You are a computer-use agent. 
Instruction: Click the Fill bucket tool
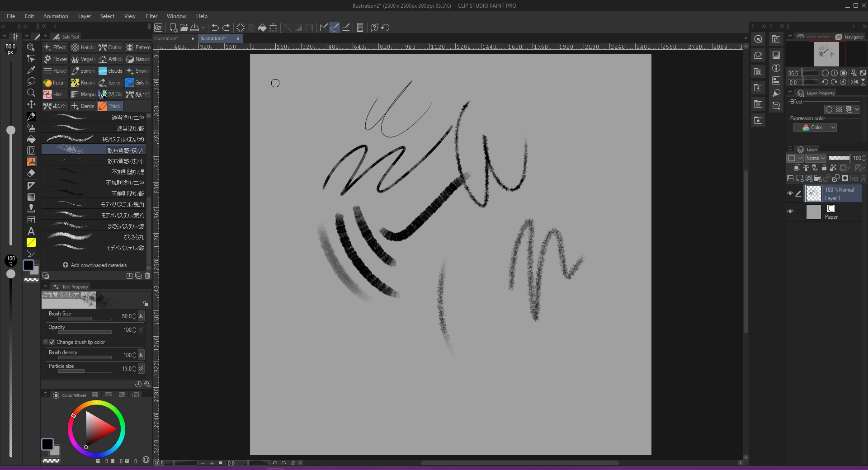pyautogui.click(x=31, y=139)
